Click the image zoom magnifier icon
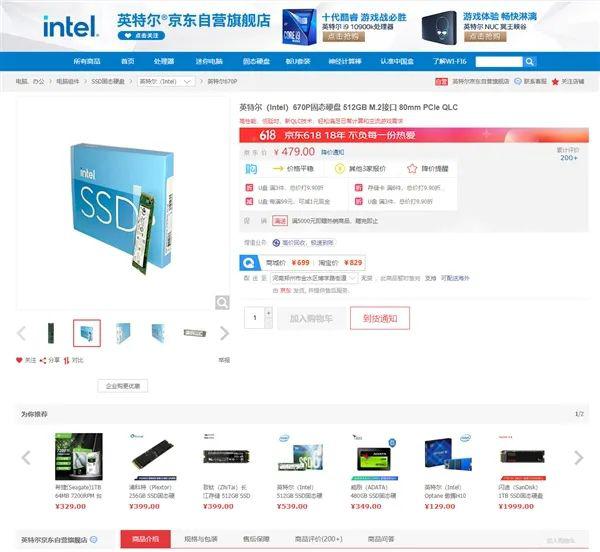 [x=222, y=302]
